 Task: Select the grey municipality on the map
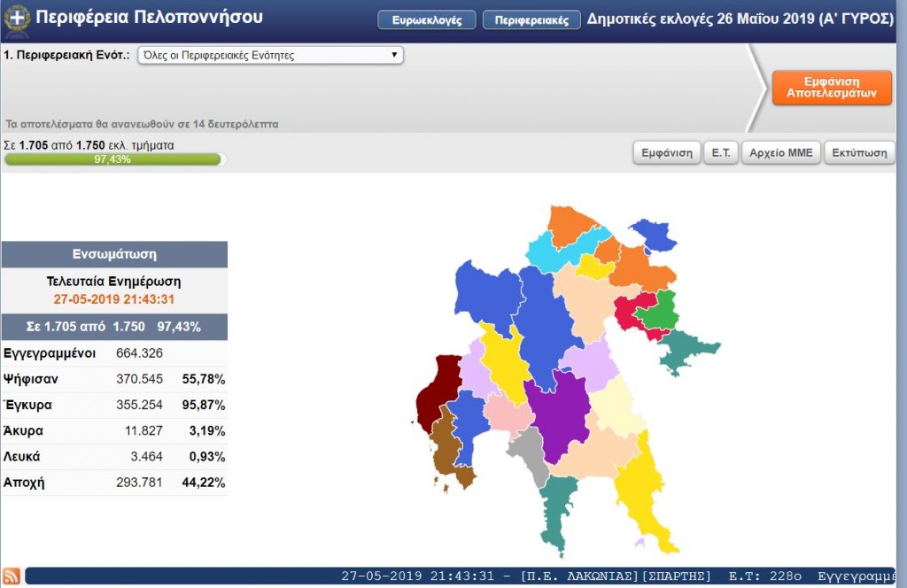528,453
